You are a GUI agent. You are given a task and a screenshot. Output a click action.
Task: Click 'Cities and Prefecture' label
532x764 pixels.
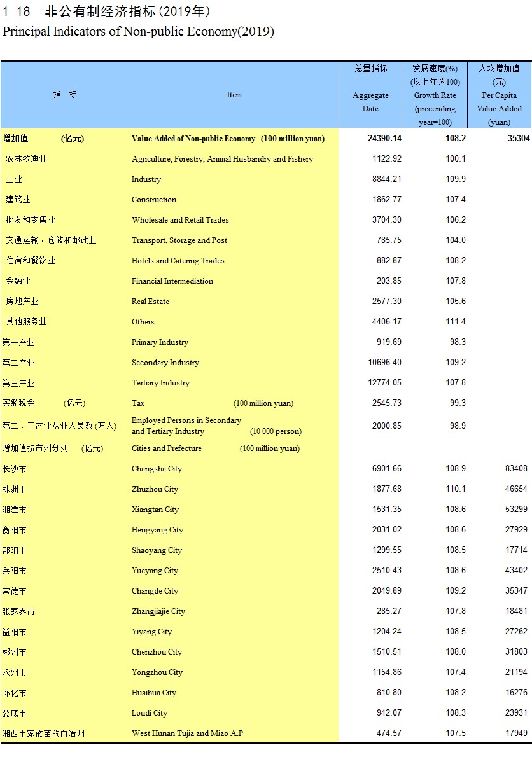pos(166,448)
